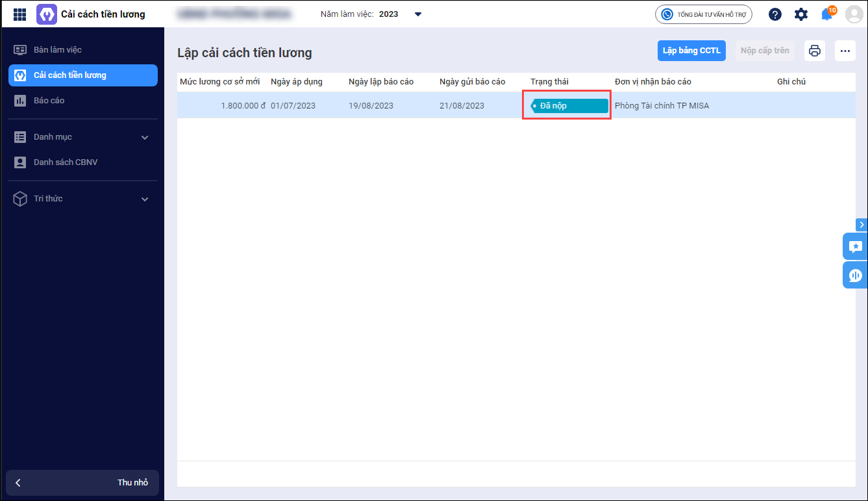Click Ngày áp dụng column header

(297, 82)
